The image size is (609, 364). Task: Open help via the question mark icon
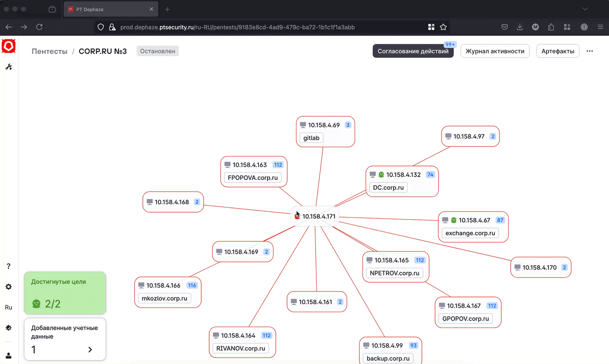click(x=9, y=266)
